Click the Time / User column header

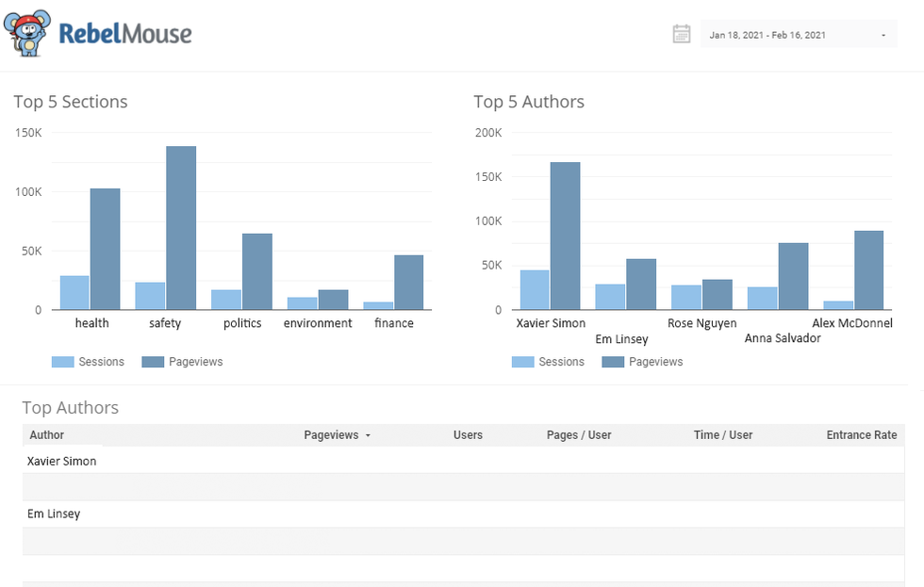(723, 435)
